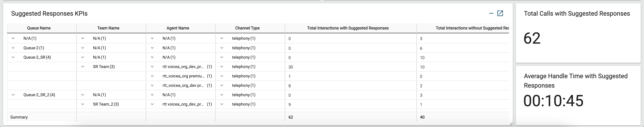Image resolution: width=644 pixels, height=127 pixels.
Task: Open the chevron beside telephony (1) in first row
Action: coord(221,38)
